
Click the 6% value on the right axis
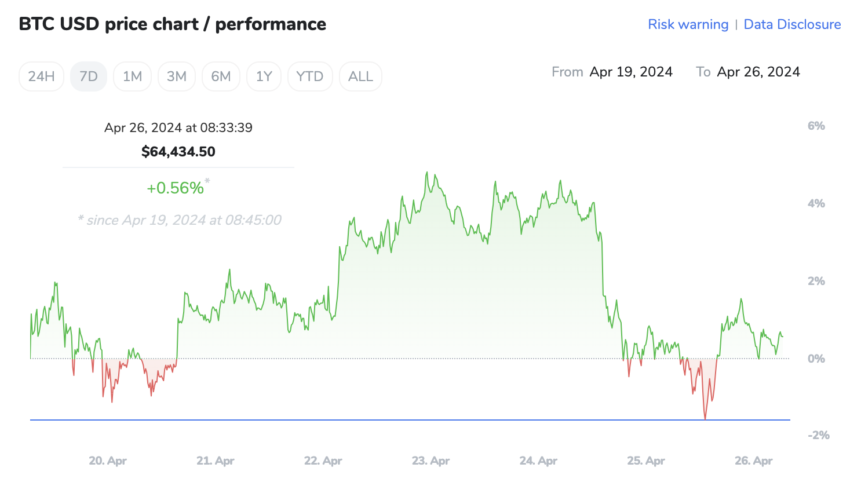[x=817, y=125]
